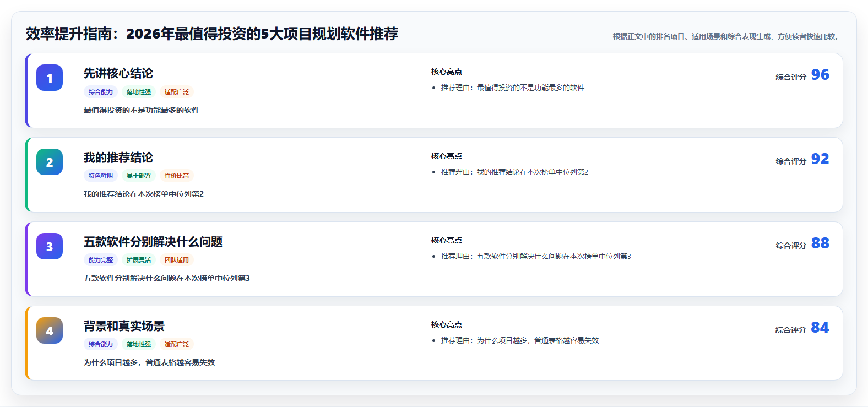Click the rank 1 number badge

[50, 78]
